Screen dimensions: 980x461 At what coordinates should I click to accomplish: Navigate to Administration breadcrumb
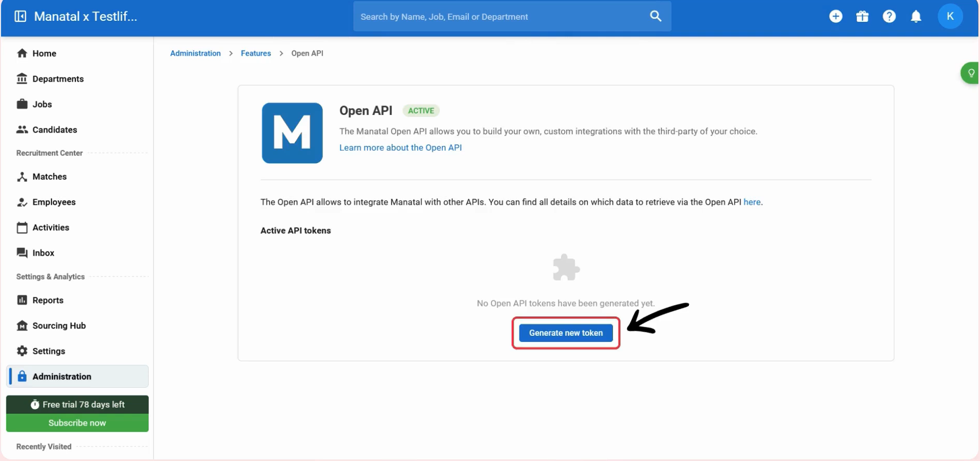pos(195,53)
